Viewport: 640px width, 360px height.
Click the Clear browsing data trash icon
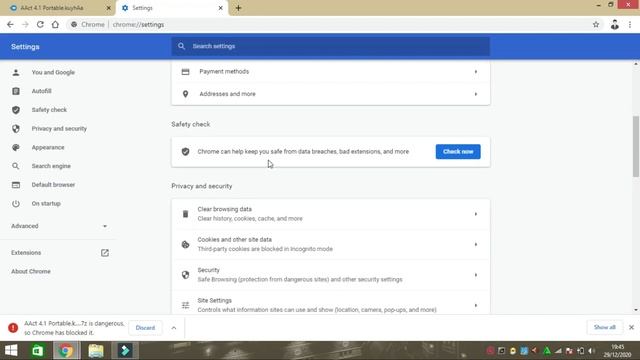pyautogui.click(x=185, y=214)
